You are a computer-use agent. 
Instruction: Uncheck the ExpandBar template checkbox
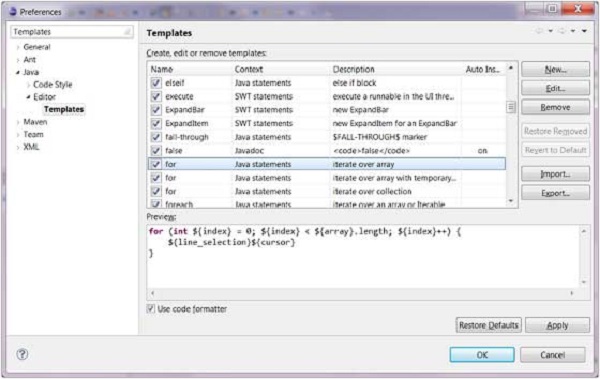(x=156, y=110)
